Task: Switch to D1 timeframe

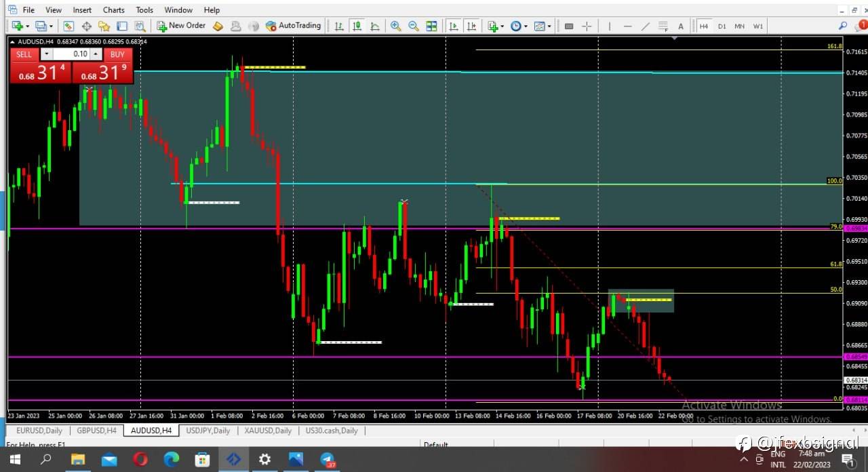Action: [722, 26]
